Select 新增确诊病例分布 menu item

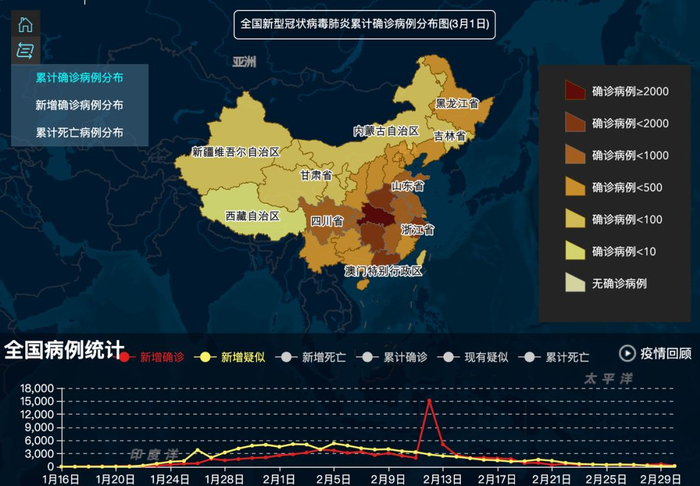click(x=79, y=105)
